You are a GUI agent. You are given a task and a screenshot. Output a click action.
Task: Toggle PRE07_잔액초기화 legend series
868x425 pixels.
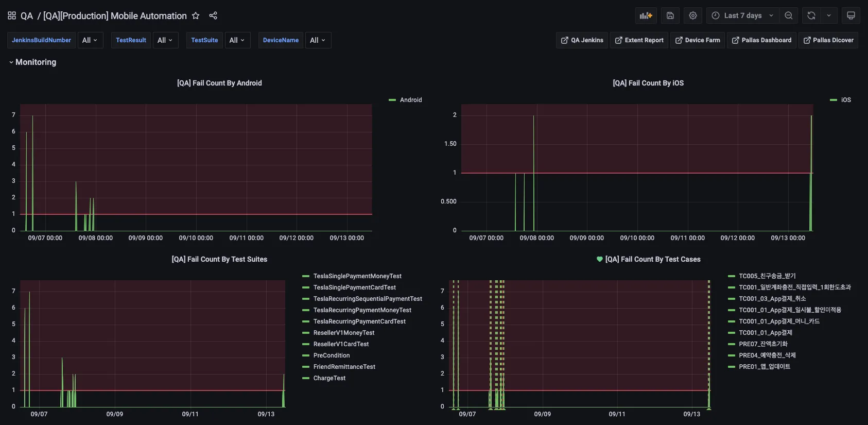click(x=763, y=344)
